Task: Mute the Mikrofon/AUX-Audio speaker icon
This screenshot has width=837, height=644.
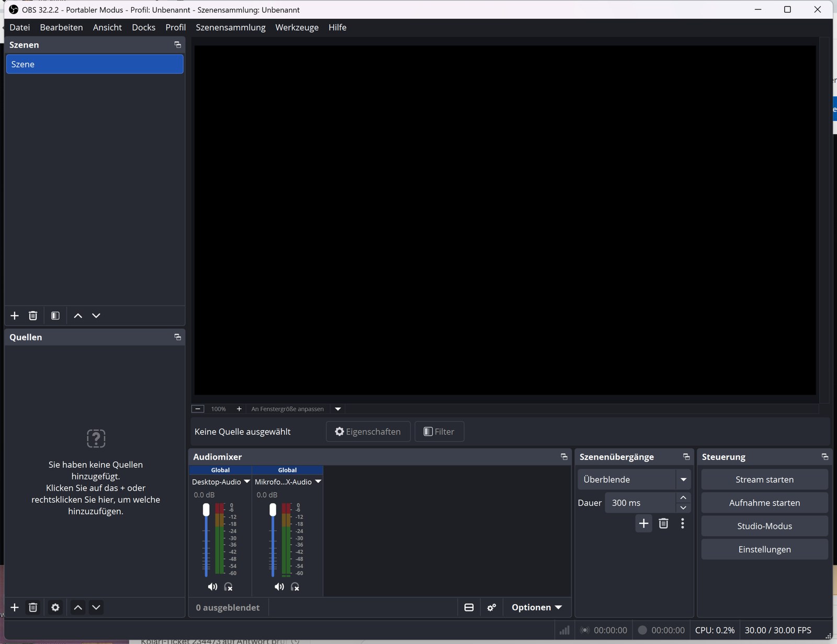Action: 279,587
